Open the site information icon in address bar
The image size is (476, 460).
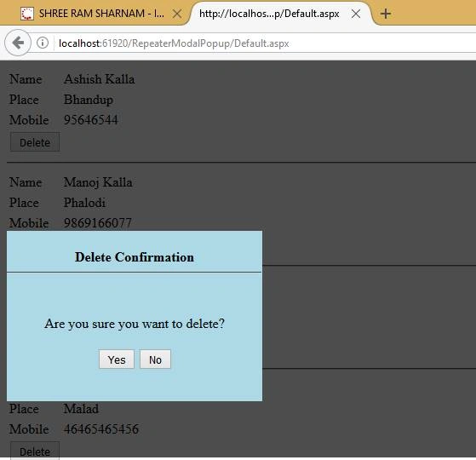coord(43,43)
